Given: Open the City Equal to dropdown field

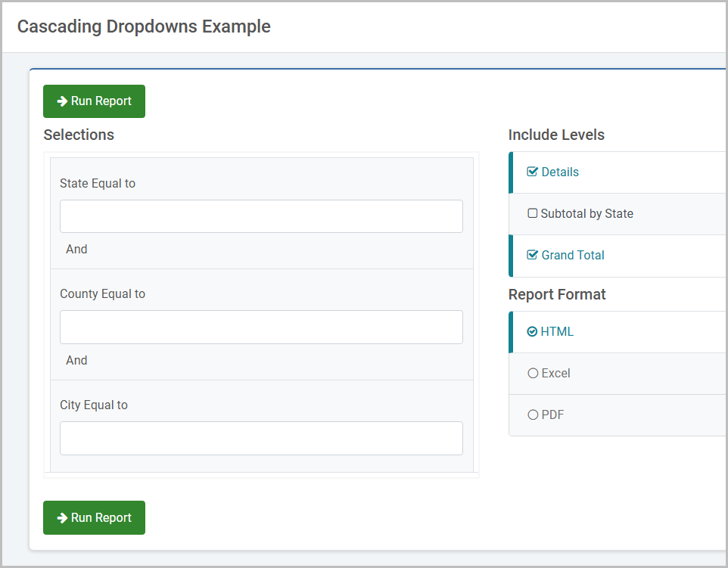Looking at the screenshot, I should click(x=261, y=438).
